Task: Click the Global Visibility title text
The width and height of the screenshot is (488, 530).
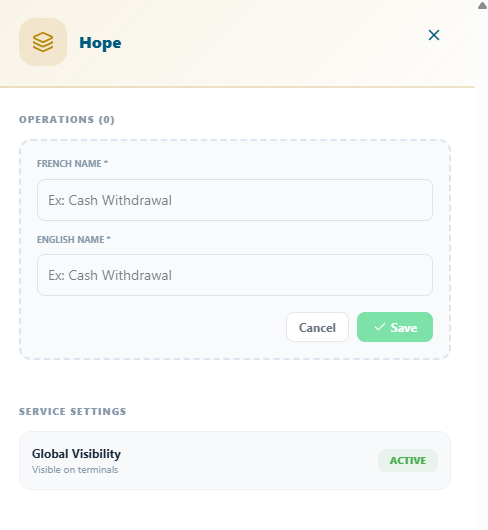Action: point(76,454)
